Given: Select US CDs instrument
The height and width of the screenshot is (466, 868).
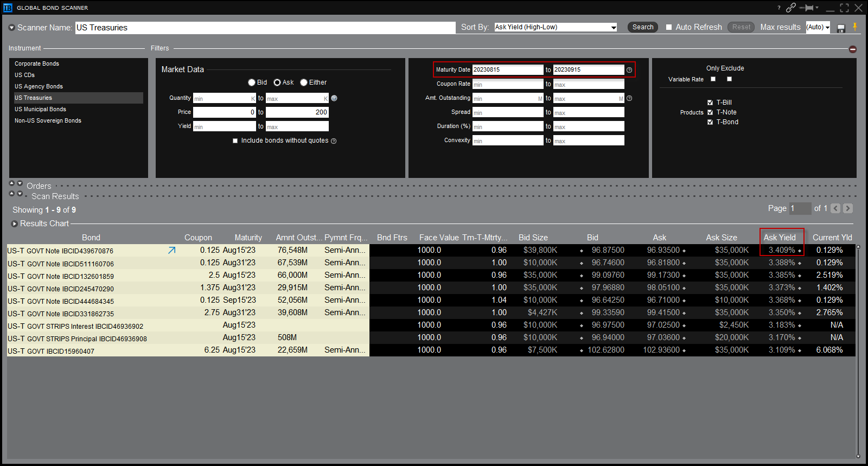Looking at the screenshot, I should [x=24, y=75].
